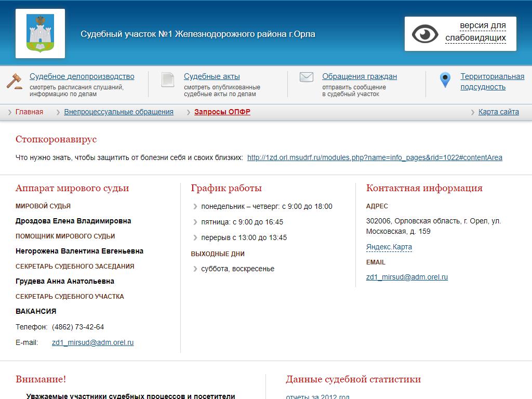Click the document icon beside Судебные акты
Image resolution: width=532 pixels, height=399 pixels.
[168, 80]
